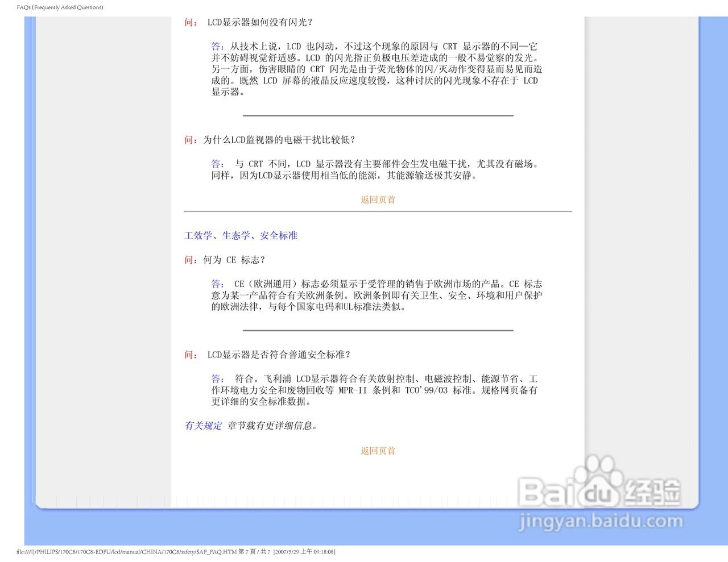Viewport: 728px width, 562px height.
Task: Click the footer file path SAF_FAQ.HTM text
Action: point(176,552)
